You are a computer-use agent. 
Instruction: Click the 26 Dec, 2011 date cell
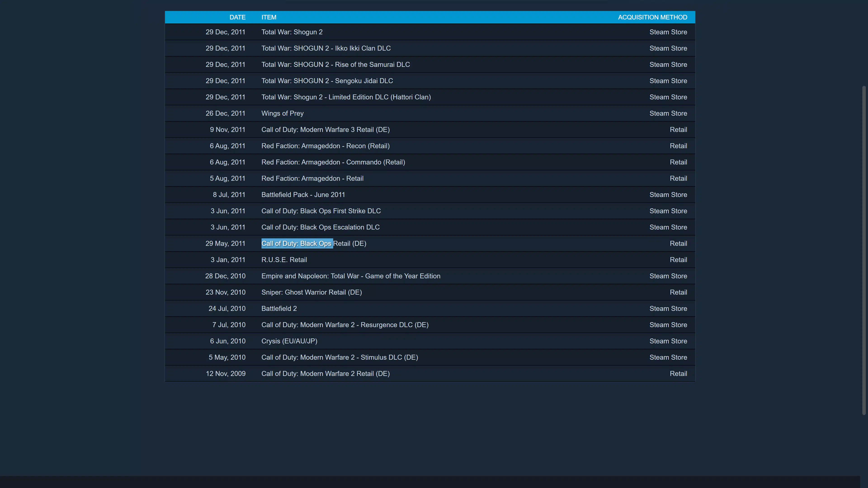point(225,113)
